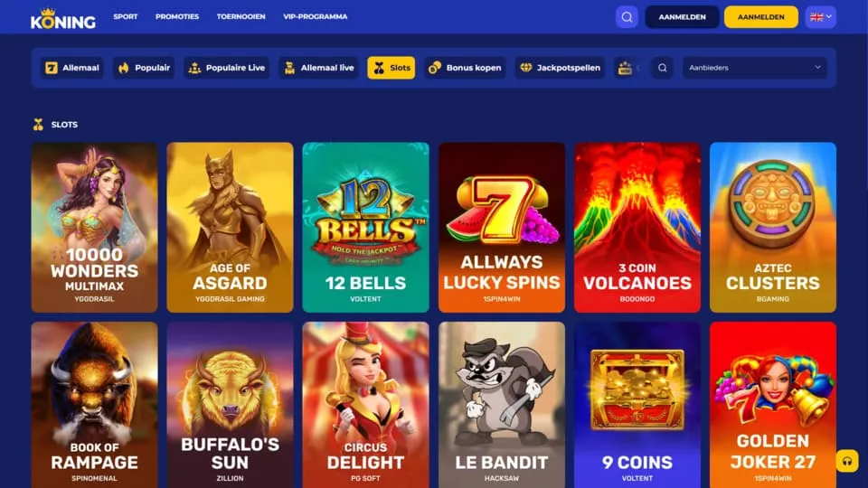Go to the VIP-Programma page

[315, 16]
